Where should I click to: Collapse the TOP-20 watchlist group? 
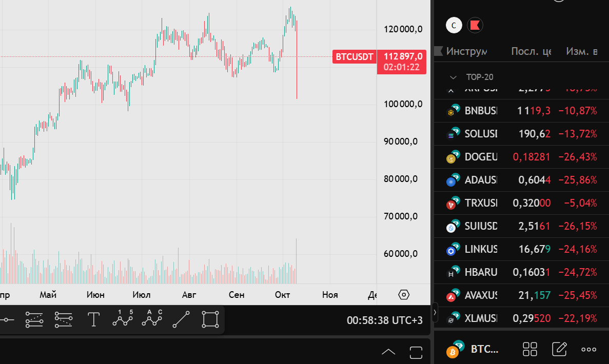coord(453,77)
